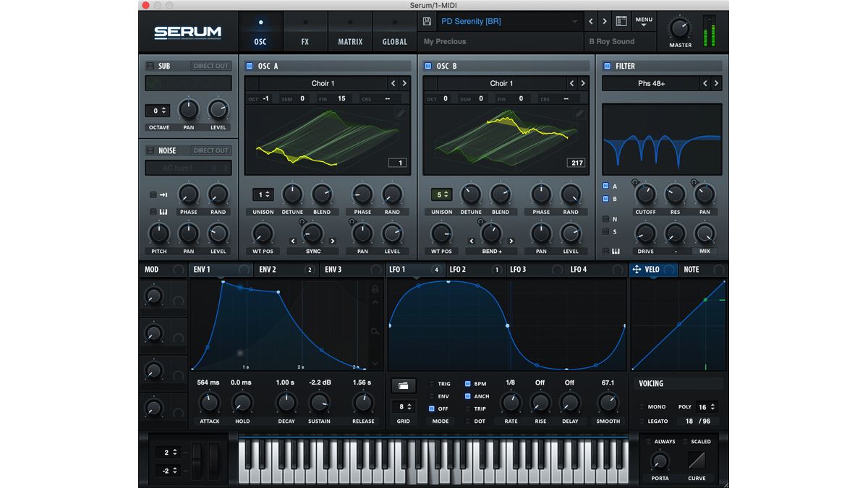Image resolution: width=868 pixels, height=488 pixels.
Task: Click the save preset disk icon
Action: 426,21
